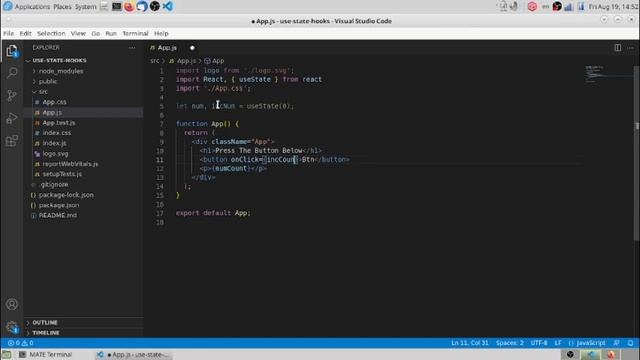640x360 pixels.
Task: Click the editor vertical scrollbar
Action: point(636,153)
